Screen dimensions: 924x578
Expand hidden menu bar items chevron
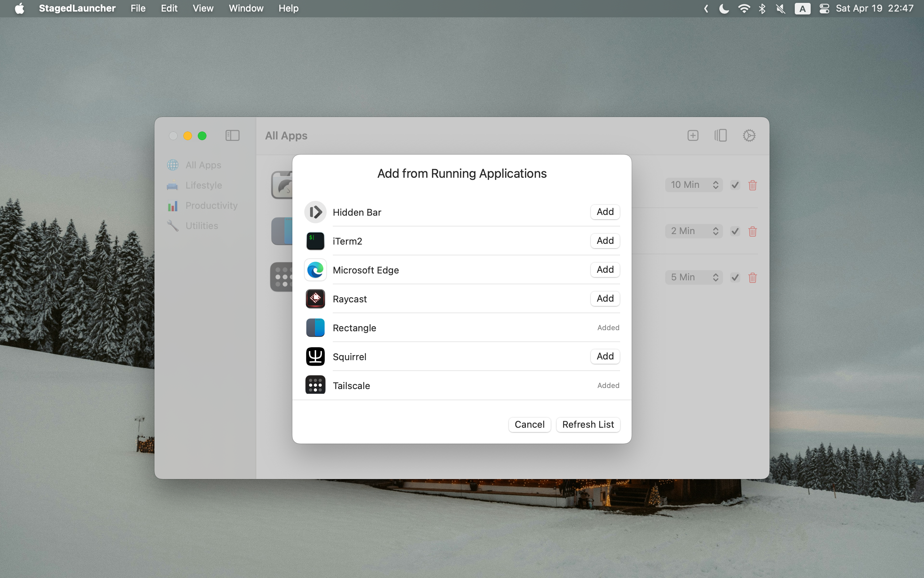[x=706, y=8]
